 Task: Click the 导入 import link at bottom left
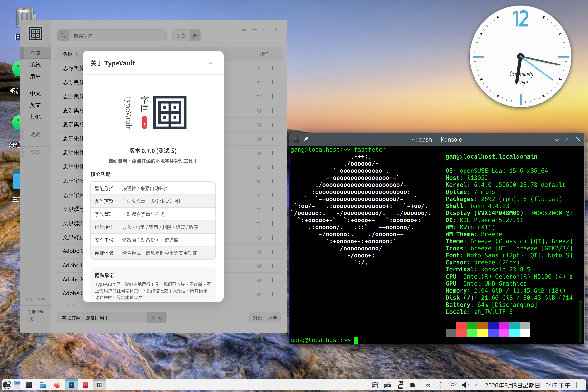(29, 299)
